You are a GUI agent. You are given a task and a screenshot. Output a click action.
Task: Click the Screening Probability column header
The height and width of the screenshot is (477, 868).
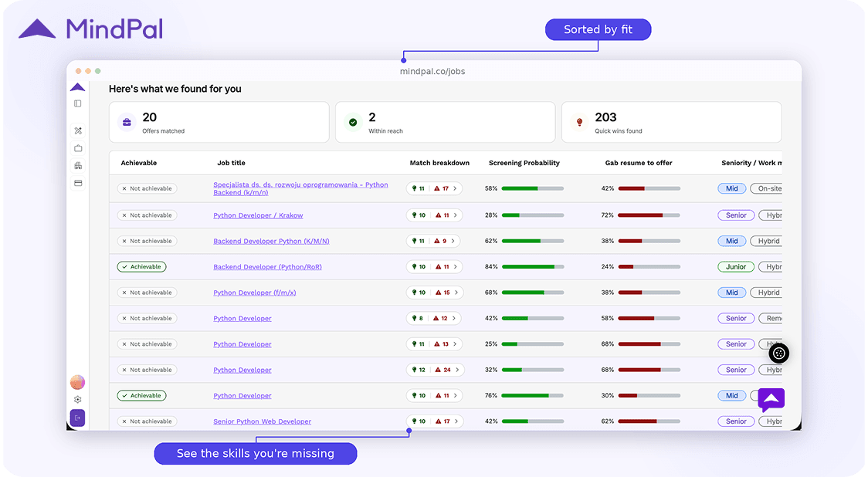pos(524,163)
